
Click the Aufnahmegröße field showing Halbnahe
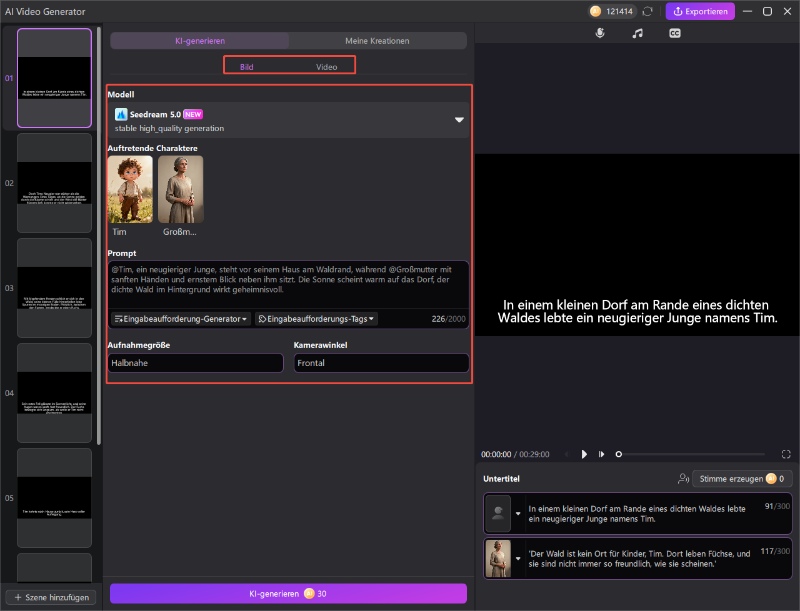[x=195, y=363]
